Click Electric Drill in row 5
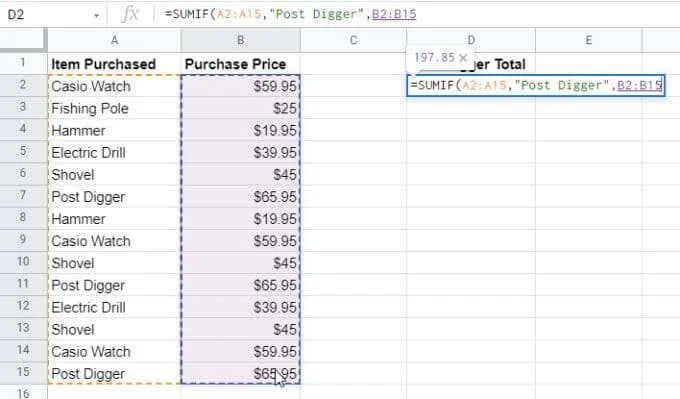 114,152
